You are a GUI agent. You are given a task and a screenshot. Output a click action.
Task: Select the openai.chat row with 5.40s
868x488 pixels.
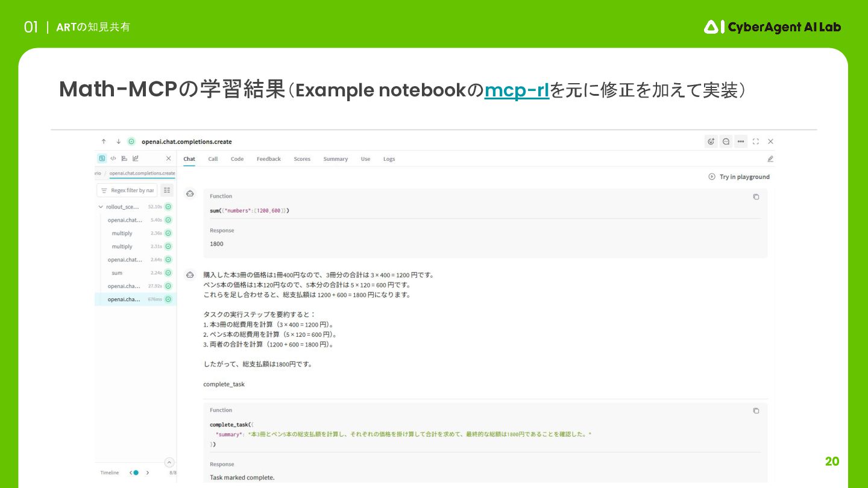click(x=136, y=220)
